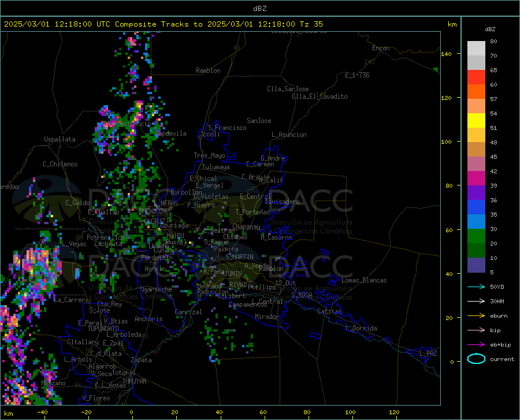
Task: Click the Zapata label
Action: pos(142,360)
